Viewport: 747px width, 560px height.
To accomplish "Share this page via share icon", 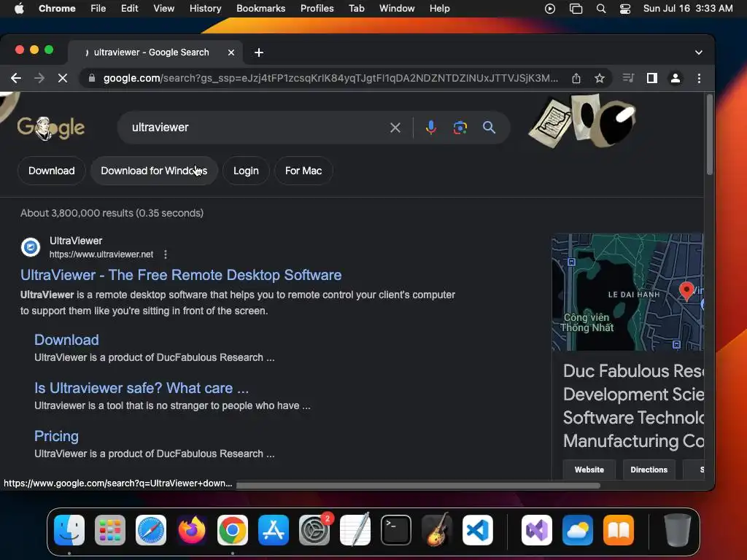I will [576, 78].
